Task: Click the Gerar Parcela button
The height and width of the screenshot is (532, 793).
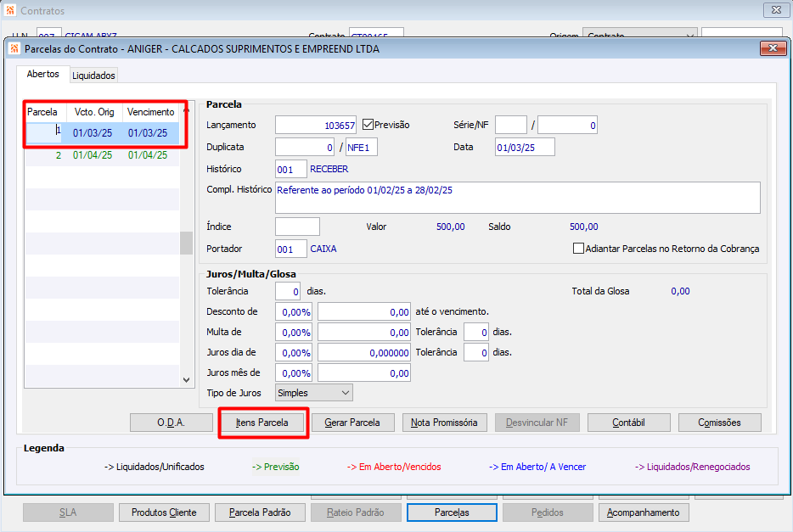Action: pyautogui.click(x=352, y=423)
